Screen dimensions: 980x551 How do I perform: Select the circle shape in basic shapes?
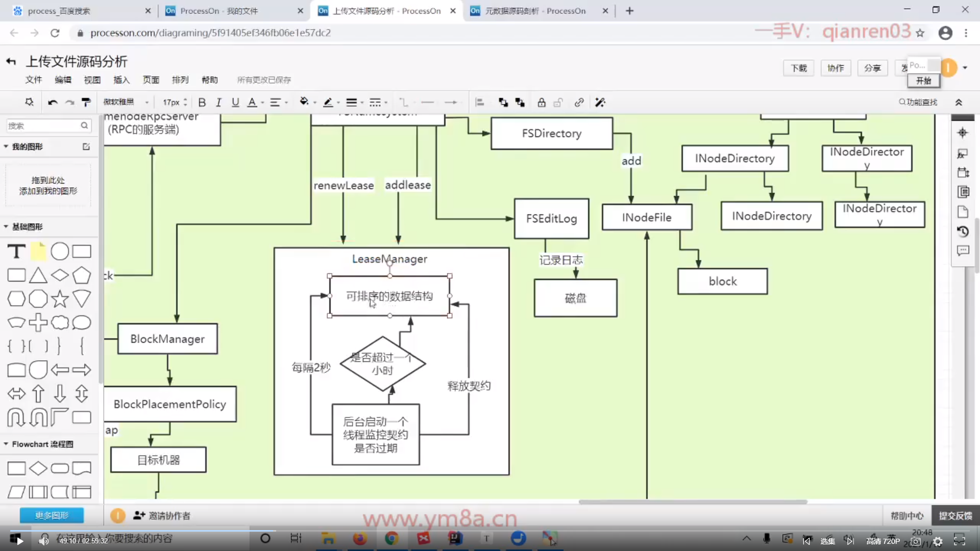click(60, 251)
